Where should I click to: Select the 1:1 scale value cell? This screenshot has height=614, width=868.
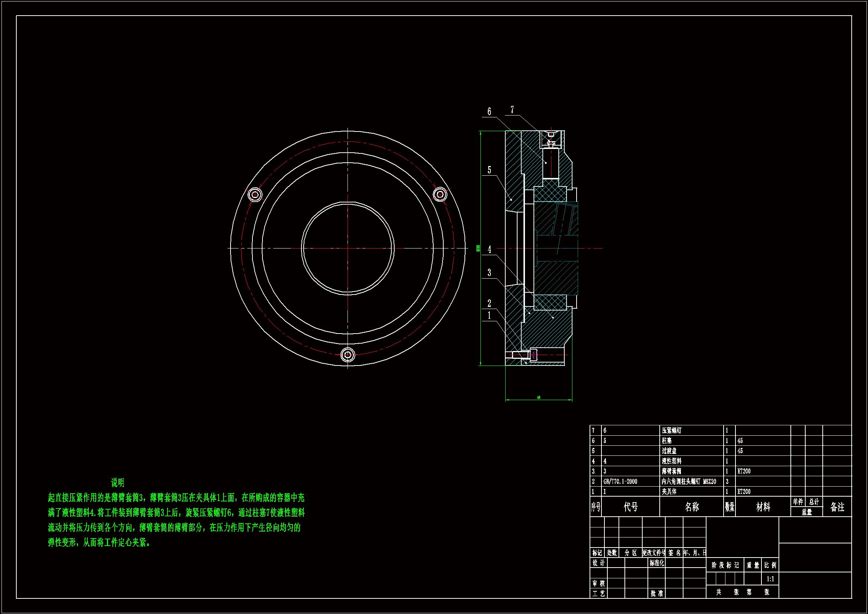tap(770, 579)
